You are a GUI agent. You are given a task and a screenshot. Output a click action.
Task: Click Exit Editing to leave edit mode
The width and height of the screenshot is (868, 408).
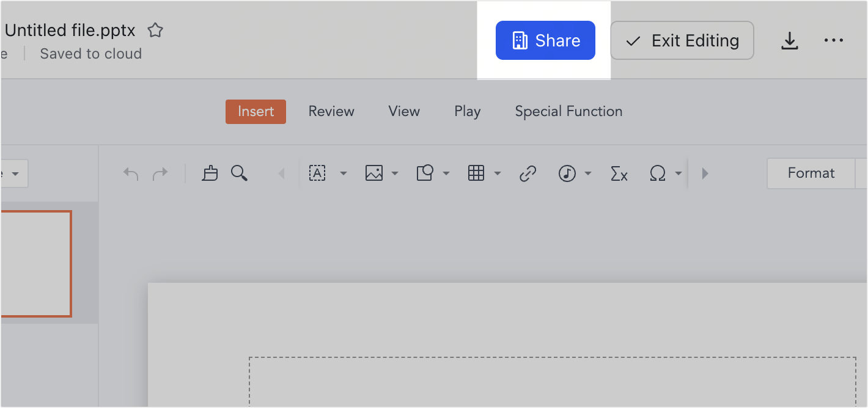tap(682, 40)
